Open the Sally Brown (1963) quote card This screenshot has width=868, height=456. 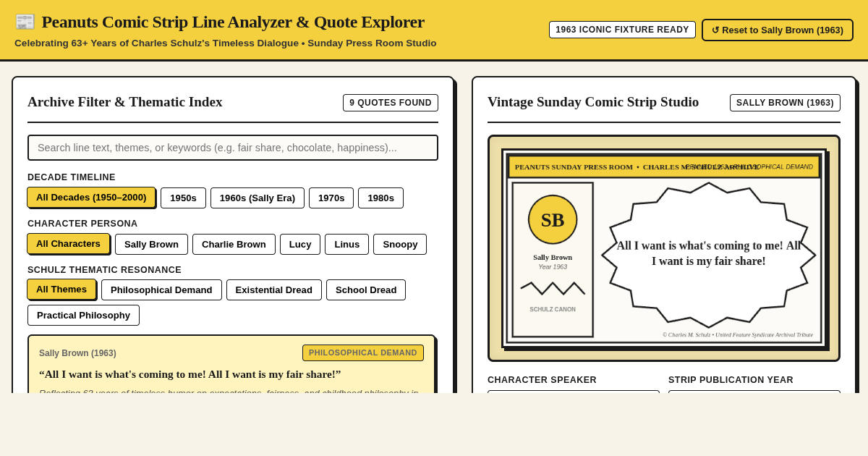231,365
